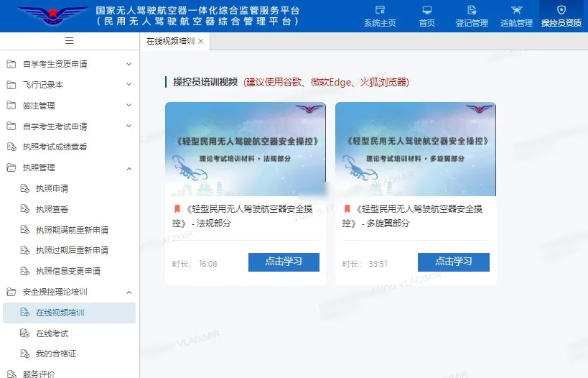Switch to the 在线视频培训 tab
This screenshot has width=588, height=378.
(x=170, y=41)
